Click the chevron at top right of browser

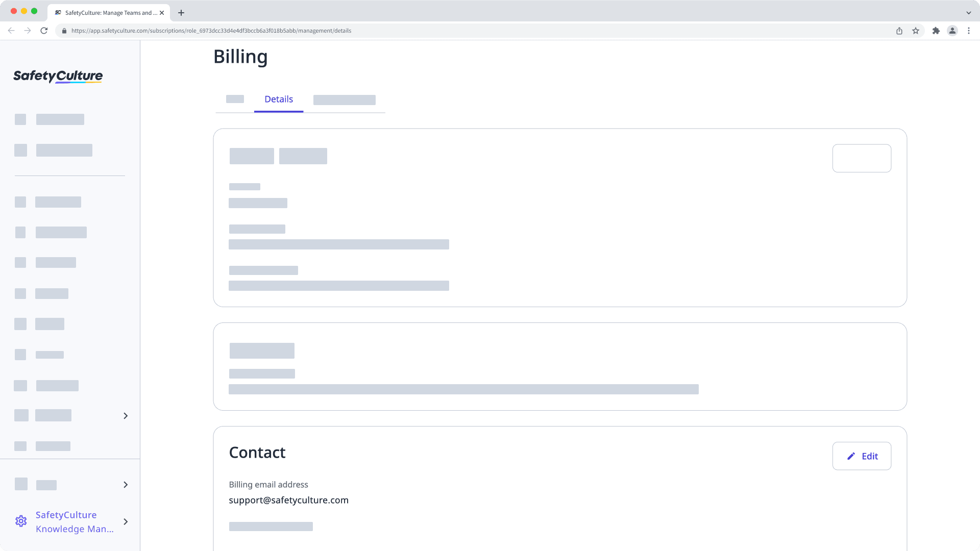pyautogui.click(x=969, y=12)
